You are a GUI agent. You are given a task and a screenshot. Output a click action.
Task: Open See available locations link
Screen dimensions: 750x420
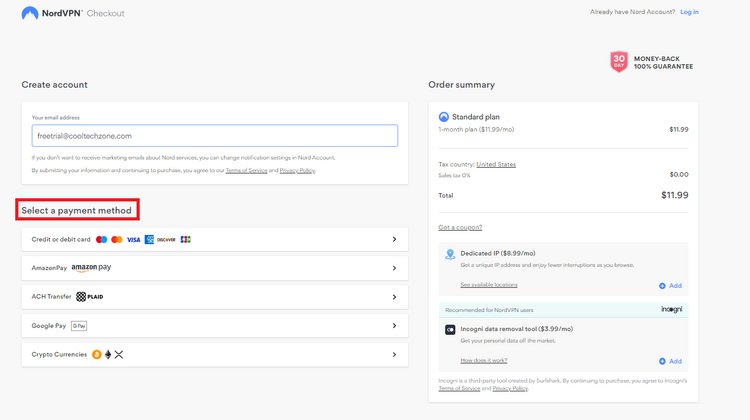click(489, 285)
